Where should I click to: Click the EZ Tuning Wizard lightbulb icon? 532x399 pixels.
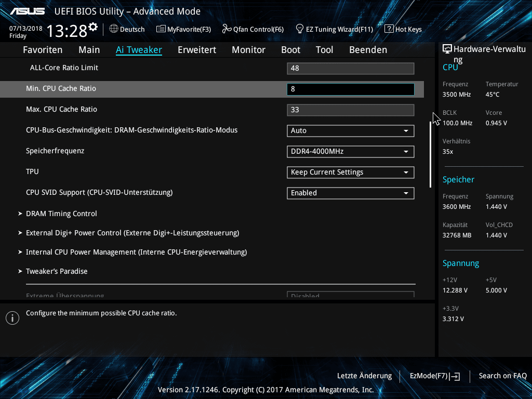299,29
